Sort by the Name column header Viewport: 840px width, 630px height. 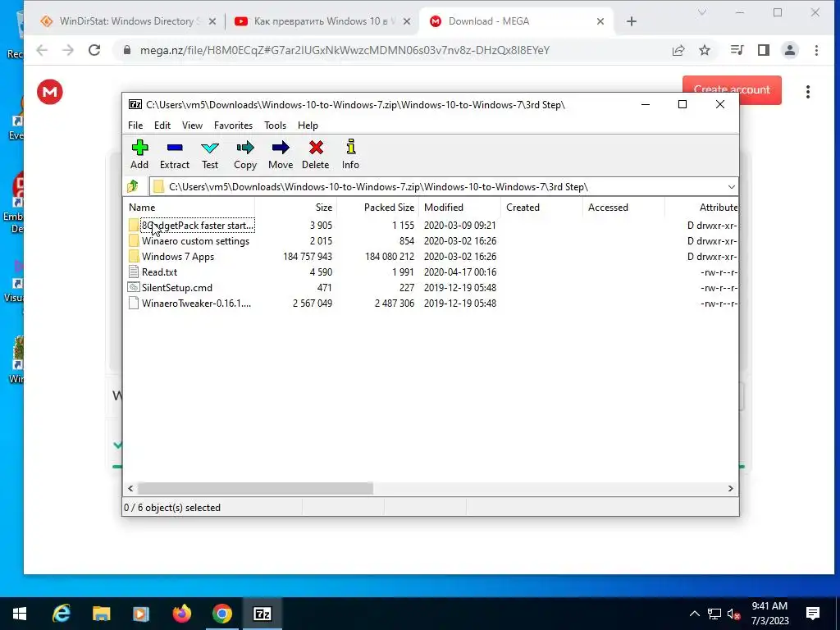point(189,208)
